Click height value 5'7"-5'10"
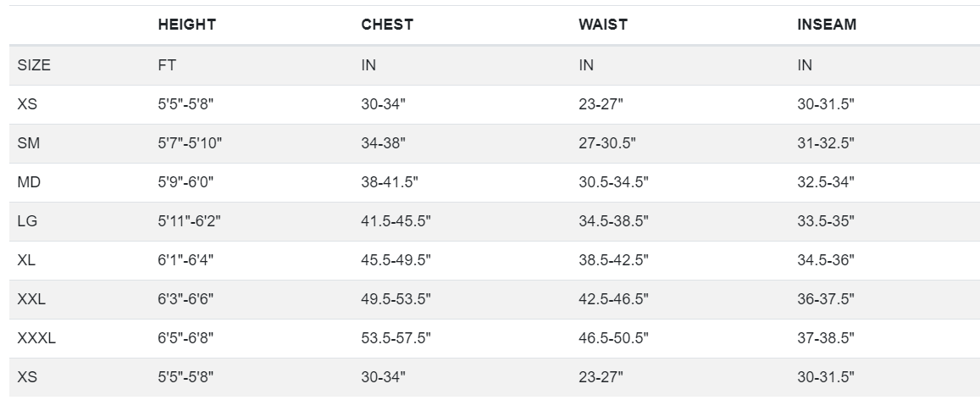Image resolution: width=980 pixels, height=417 pixels. (x=190, y=143)
